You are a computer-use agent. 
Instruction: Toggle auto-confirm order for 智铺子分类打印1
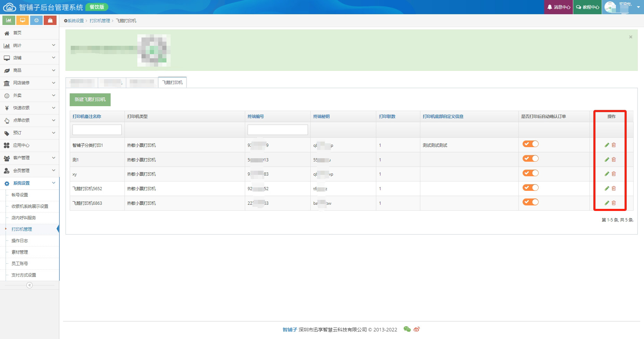531,144
